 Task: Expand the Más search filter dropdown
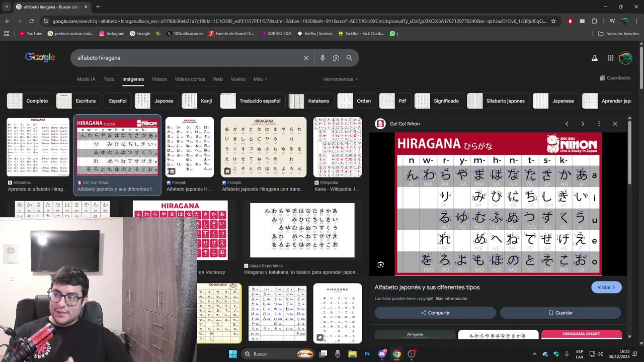[260, 79]
